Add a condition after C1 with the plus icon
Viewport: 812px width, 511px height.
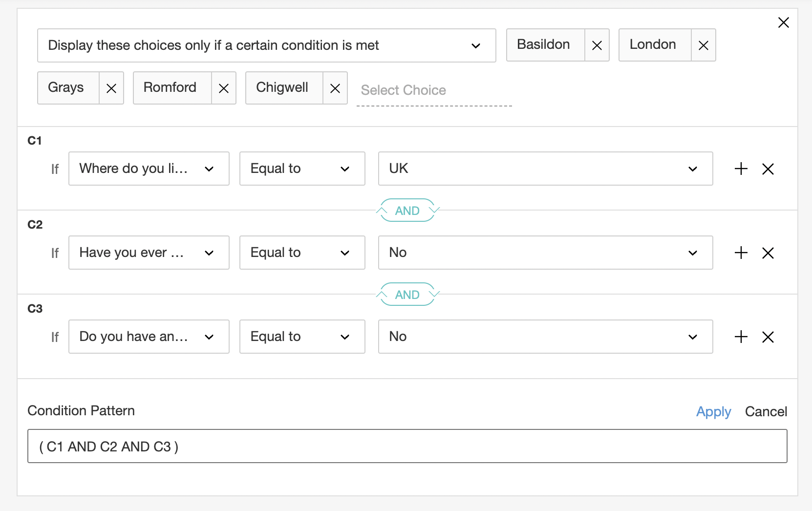click(741, 169)
